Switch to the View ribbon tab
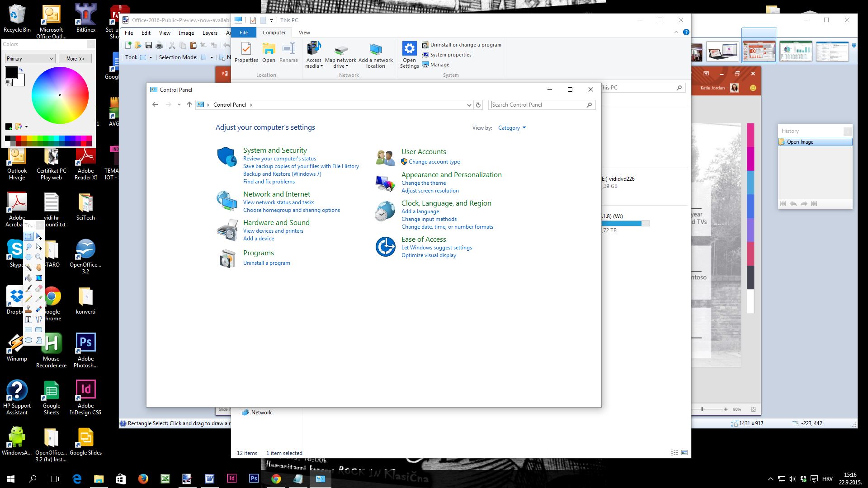This screenshot has width=868, height=488. point(304,33)
